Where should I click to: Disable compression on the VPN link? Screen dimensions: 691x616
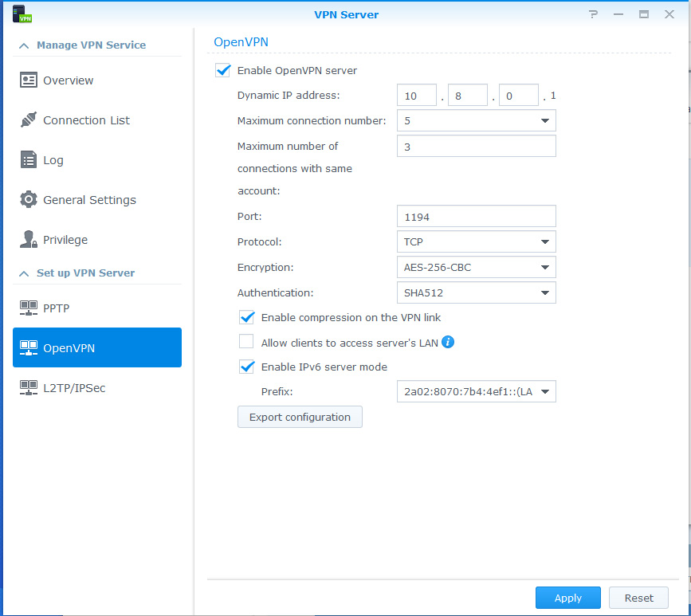coord(247,317)
